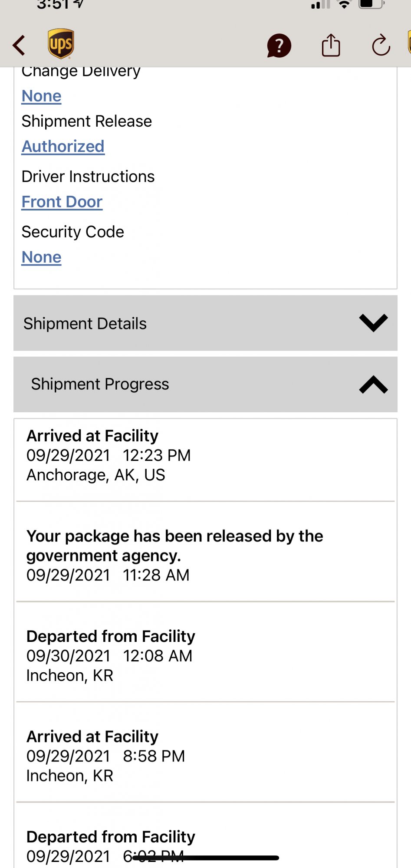Select Incheon Departed from Facility 12:08 AM entry
The image size is (411, 868).
coord(111,656)
